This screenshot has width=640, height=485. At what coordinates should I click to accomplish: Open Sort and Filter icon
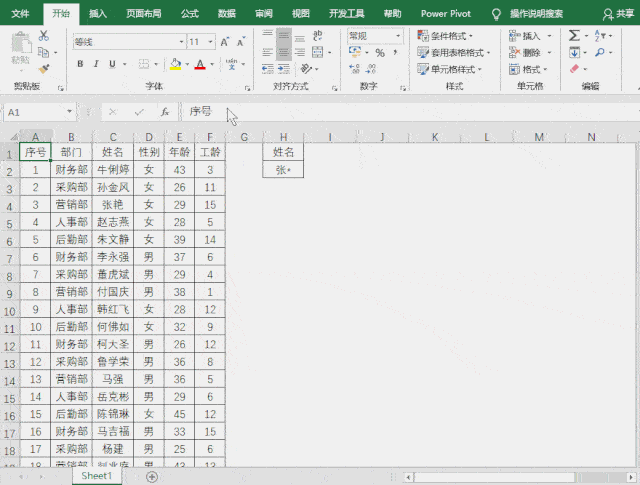coord(600,36)
